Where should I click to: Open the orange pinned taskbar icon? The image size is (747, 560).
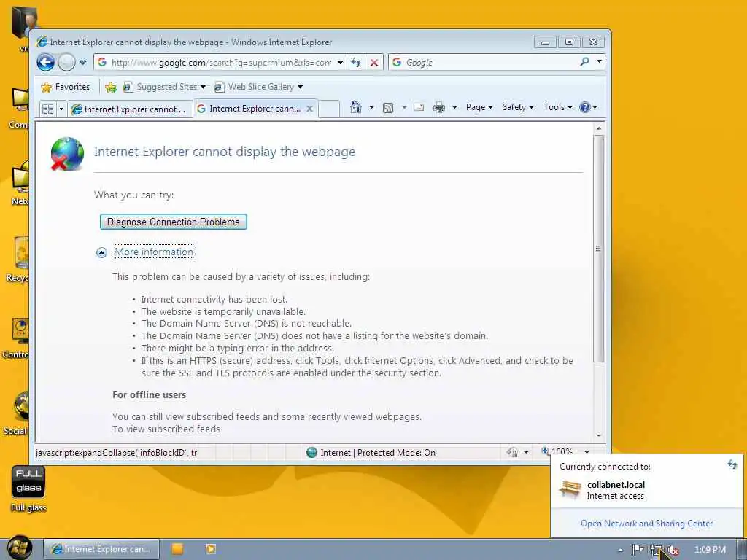click(177, 549)
